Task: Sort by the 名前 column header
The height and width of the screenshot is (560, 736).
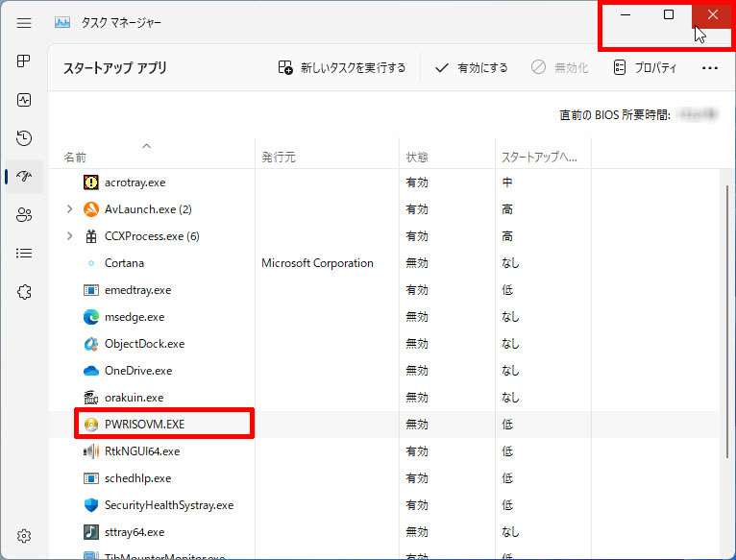Action: [74, 157]
